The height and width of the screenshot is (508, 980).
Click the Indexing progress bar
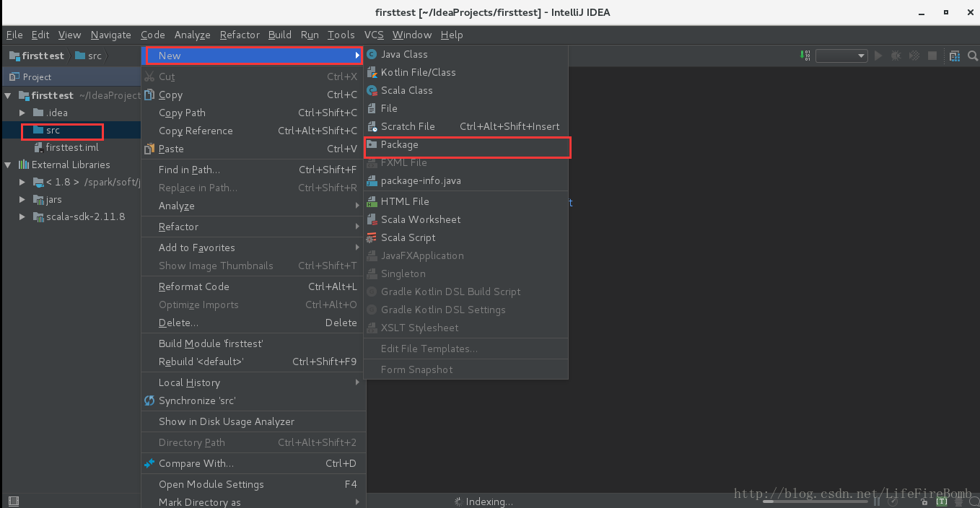(815, 501)
